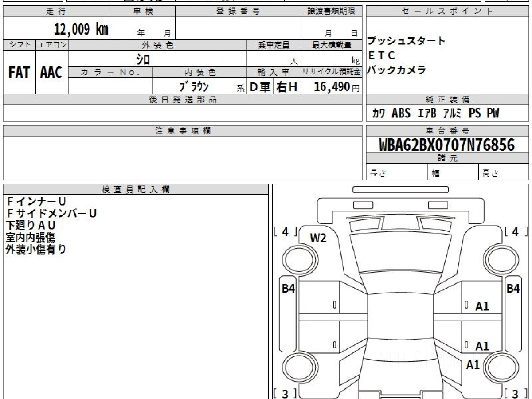Click the 注意事項欄 header
532x399 pixels.
[183, 131]
